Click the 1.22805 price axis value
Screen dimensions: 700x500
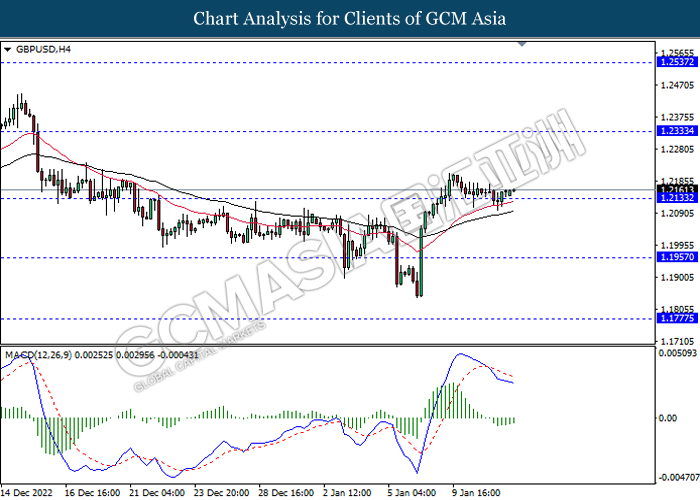(x=678, y=149)
